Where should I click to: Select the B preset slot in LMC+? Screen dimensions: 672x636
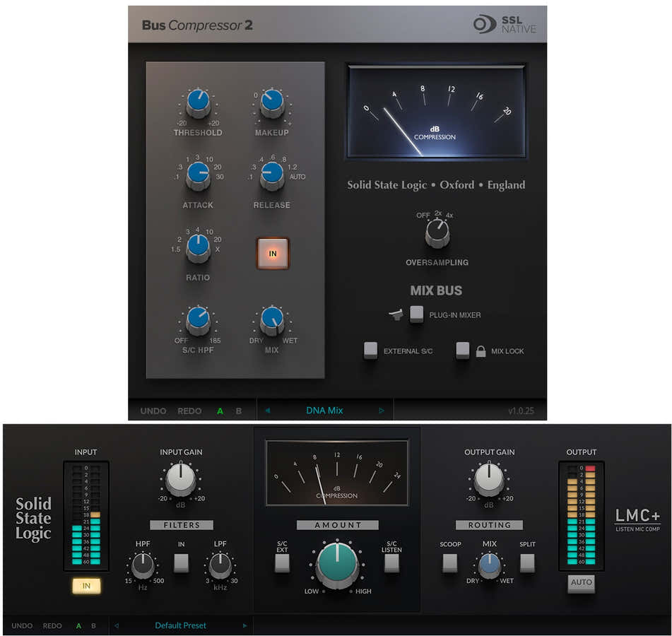pyautogui.click(x=93, y=625)
